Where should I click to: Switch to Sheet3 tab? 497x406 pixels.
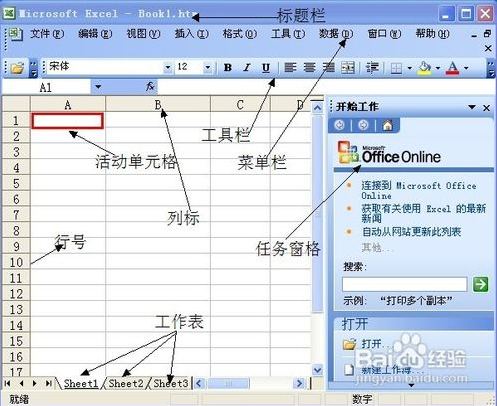(171, 383)
